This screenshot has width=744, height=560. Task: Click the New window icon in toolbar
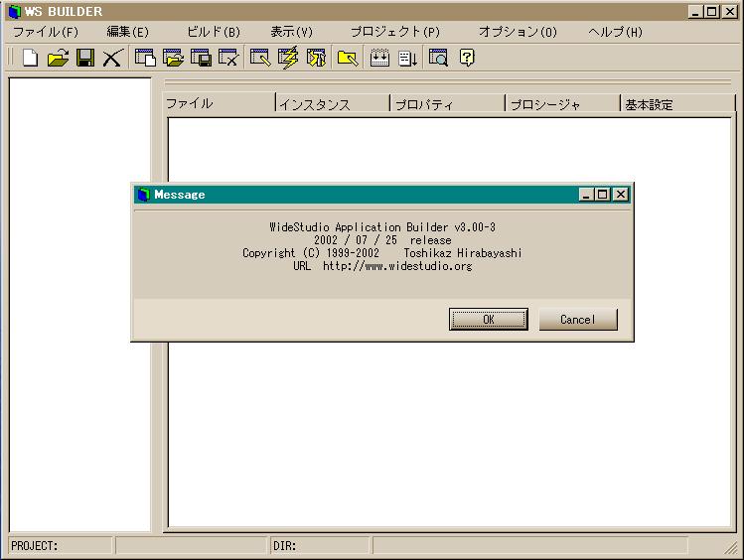(x=145, y=58)
